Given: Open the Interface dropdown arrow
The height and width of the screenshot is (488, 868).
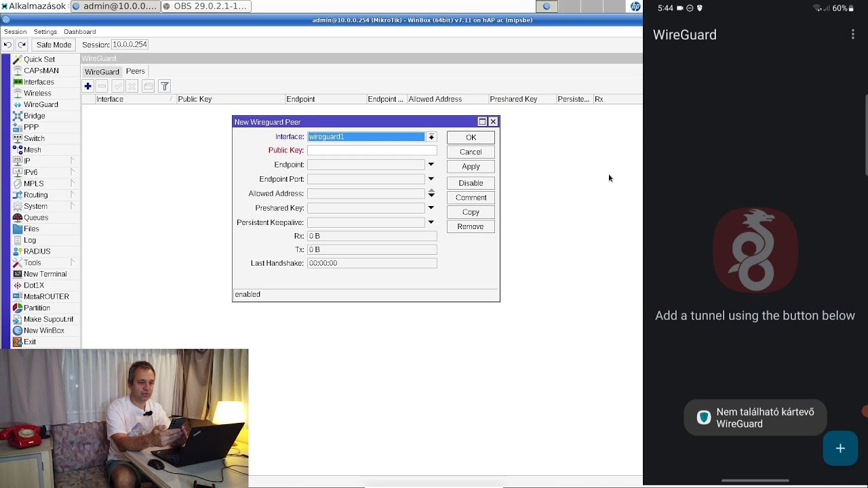Looking at the screenshot, I should point(431,137).
